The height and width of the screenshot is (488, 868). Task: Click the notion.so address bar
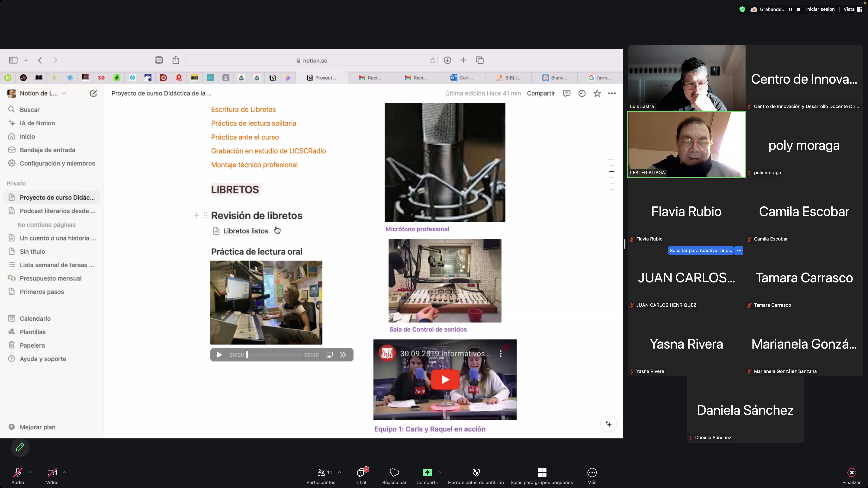(x=312, y=60)
